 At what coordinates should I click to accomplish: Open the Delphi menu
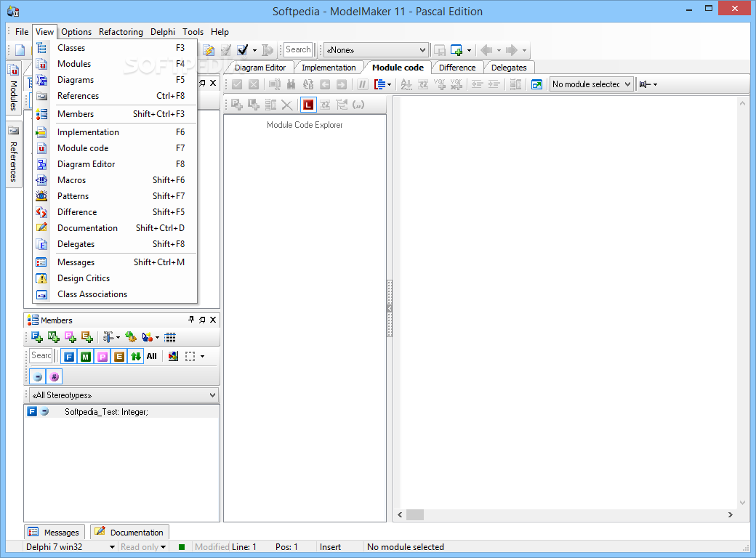pyautogui.click(x=163, y=32)
